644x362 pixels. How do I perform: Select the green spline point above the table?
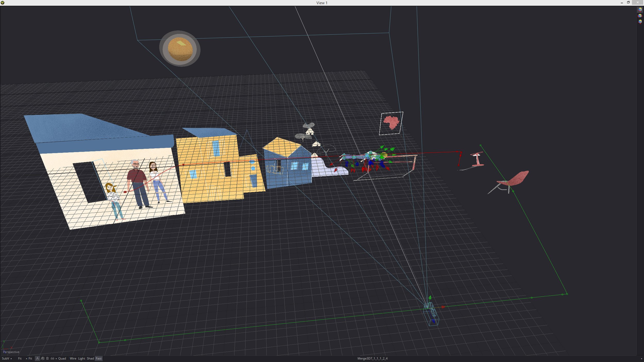tap(480, 145)
